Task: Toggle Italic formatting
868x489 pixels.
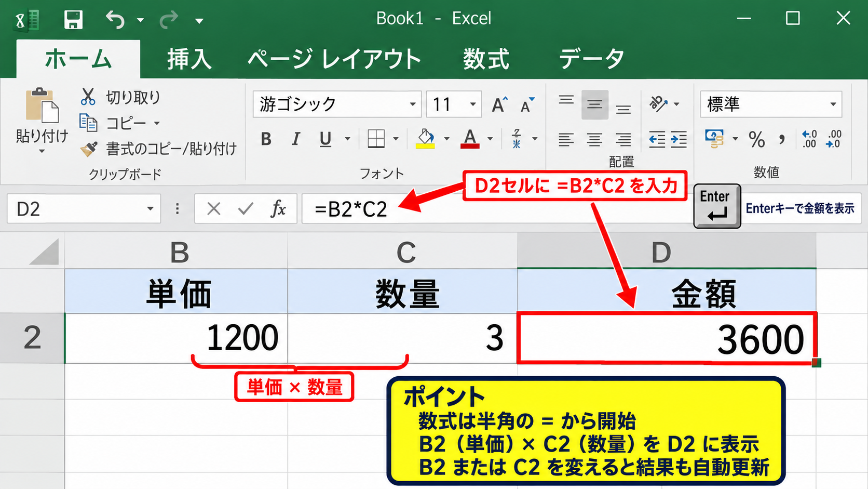Action: pyautogui.click(x=295, y=139)
